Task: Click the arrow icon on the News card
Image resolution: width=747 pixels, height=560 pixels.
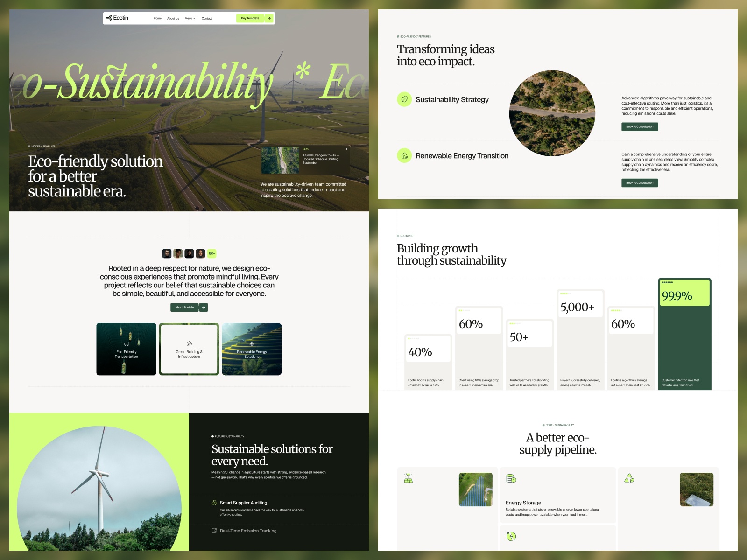Action: (346, 149)
